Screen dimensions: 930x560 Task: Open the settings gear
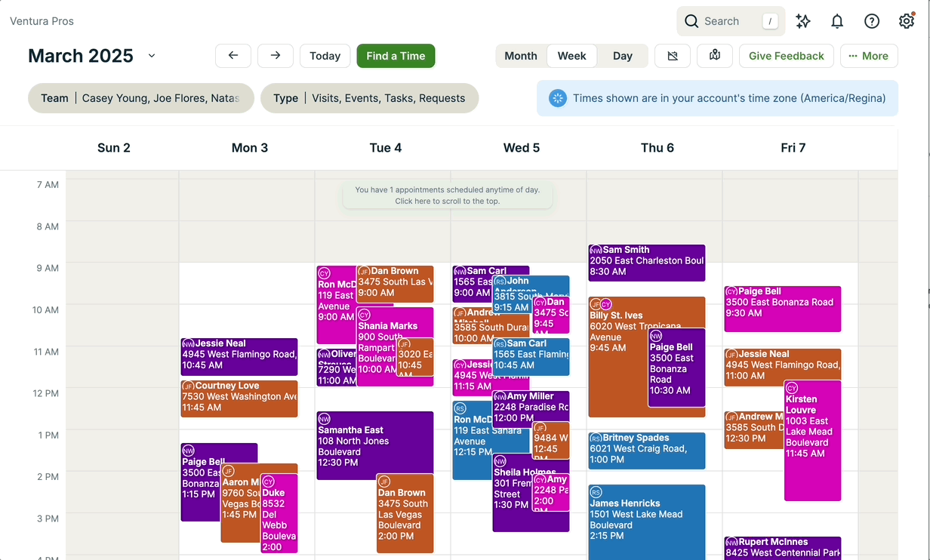[x=907, y=21]
